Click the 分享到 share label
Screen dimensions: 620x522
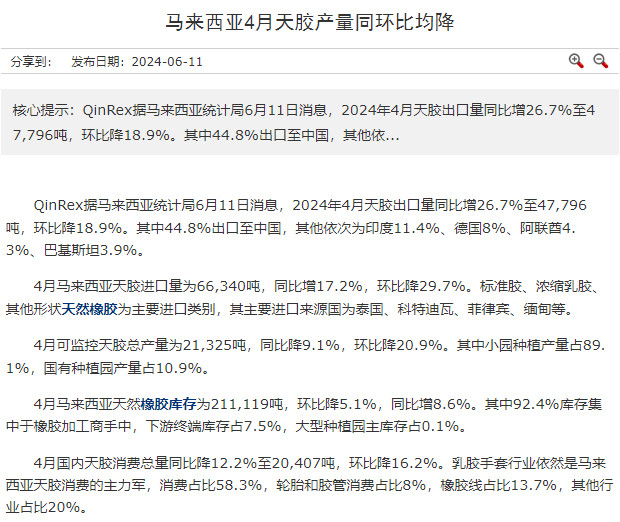(30, 62)
